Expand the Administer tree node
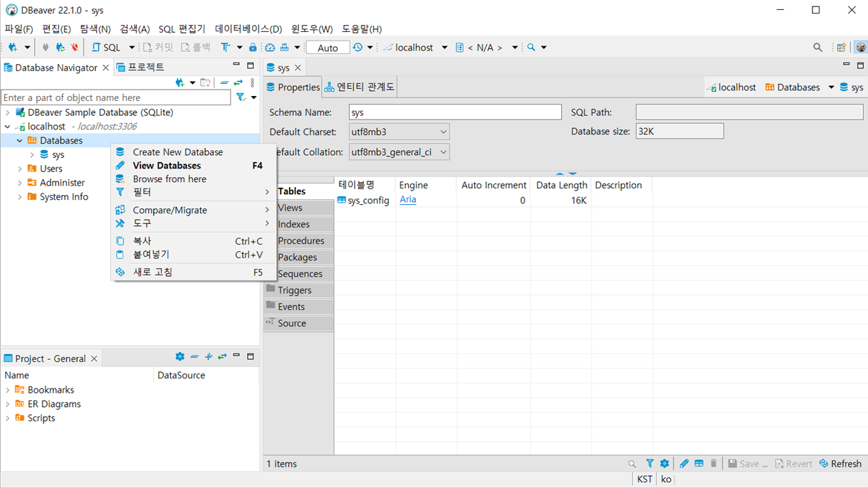The image size is (868, 488). coord(19,183)
